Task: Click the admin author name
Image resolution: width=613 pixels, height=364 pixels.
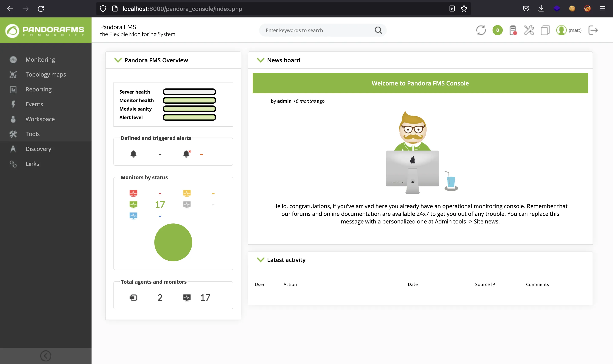Action: (284, 101)
